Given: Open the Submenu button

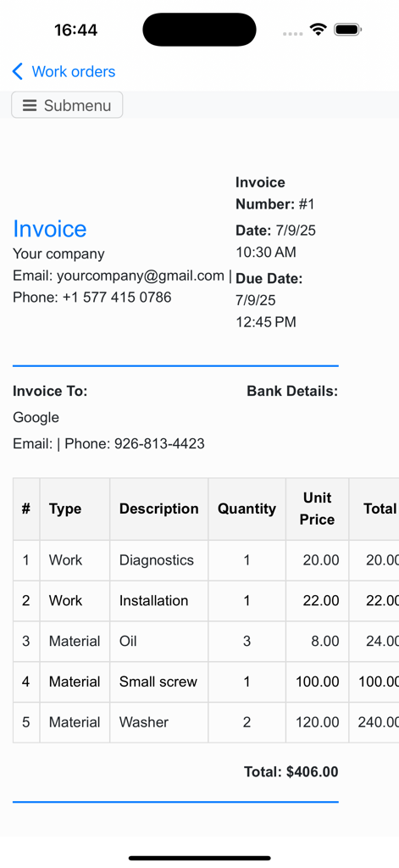Looking at the screenshot, I should point(67,105).
